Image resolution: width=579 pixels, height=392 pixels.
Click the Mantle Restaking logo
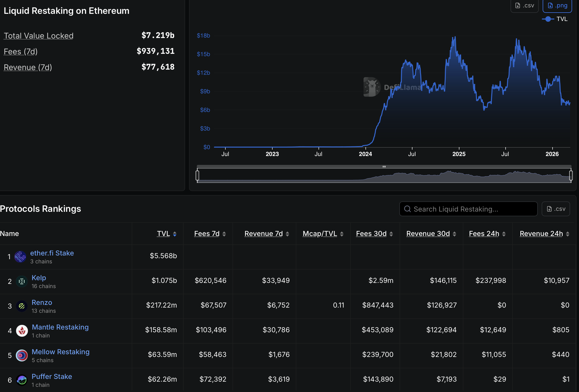point(22,331)
